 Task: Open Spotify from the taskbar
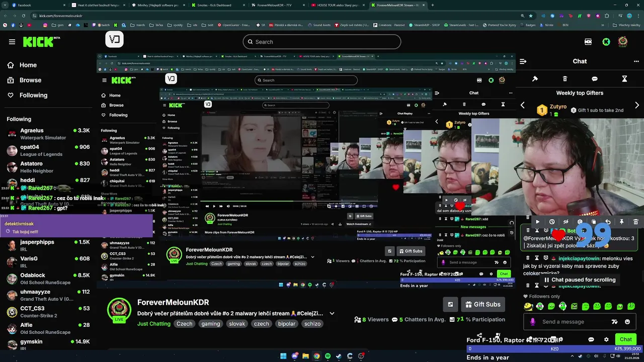(x=328, y=356)
